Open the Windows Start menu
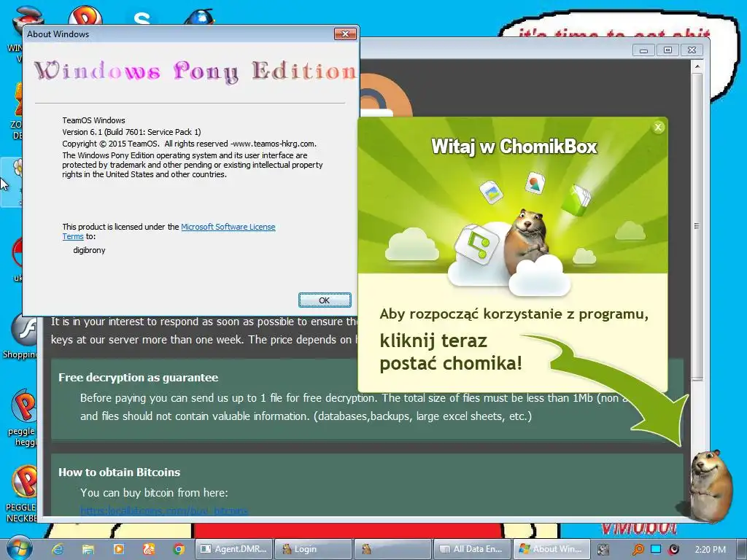Viewport: 747px width, 560px height. point(18,548)
